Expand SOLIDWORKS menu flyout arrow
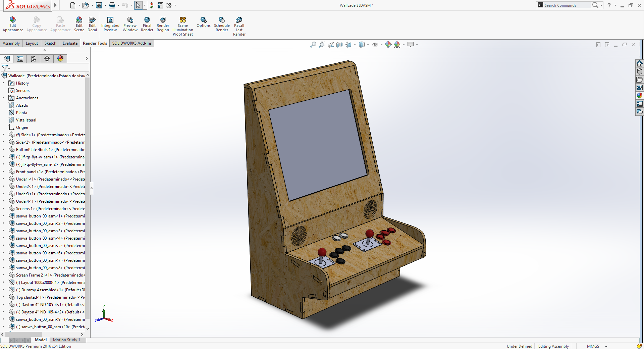 (56, 5)
